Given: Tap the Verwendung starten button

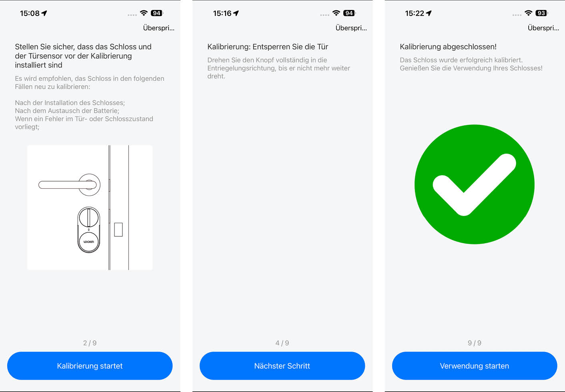Looking at the screenshot, I should (x=475, y=366).
